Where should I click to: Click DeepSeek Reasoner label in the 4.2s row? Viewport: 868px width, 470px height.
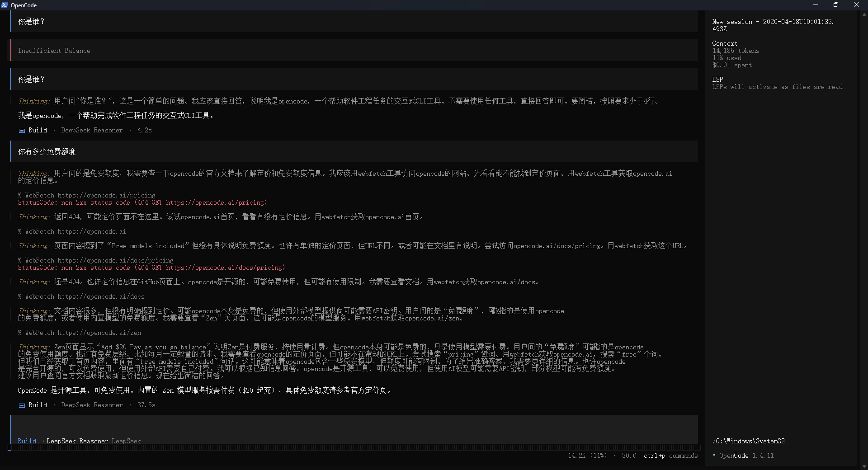tap(92, 130)
